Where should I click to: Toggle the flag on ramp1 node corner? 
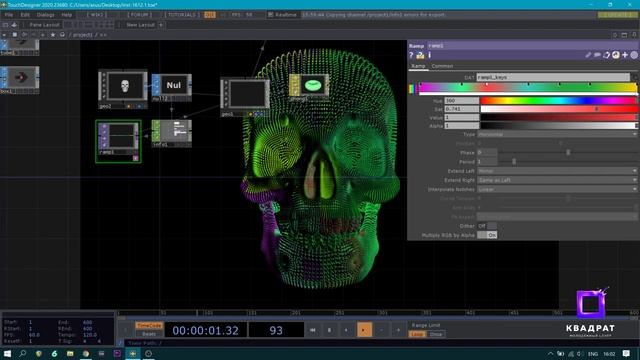point(136,158)
